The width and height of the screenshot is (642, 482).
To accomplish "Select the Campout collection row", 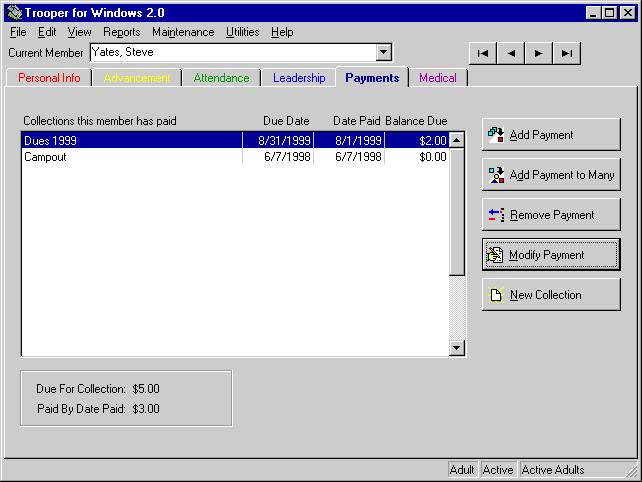I will click(x=235, y=157).
